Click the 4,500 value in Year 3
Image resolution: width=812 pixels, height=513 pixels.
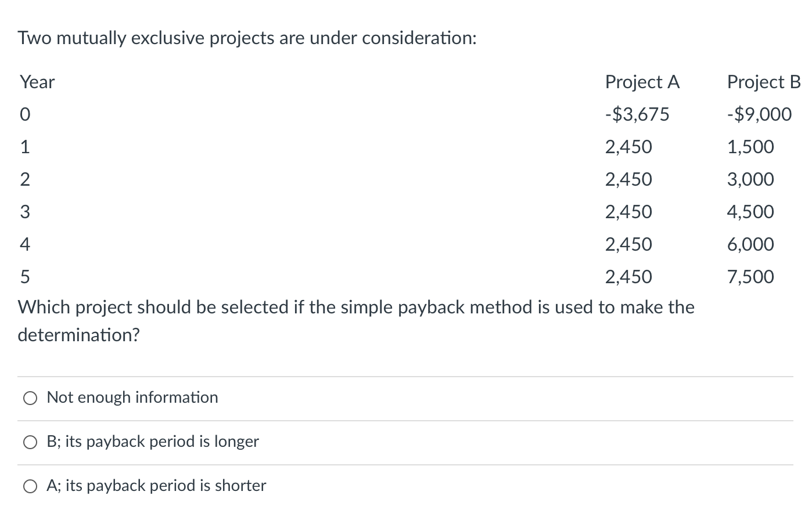click(751, 212)
